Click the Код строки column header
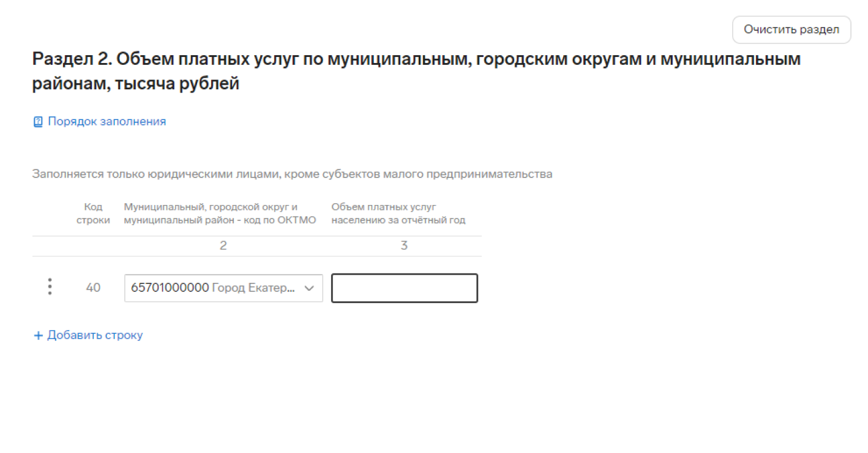The height and width of the screenshot is (453, 868). point(93,214)
